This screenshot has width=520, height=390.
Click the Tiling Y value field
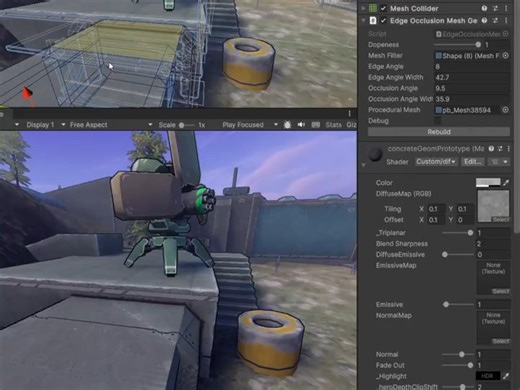tap(465, 209)
